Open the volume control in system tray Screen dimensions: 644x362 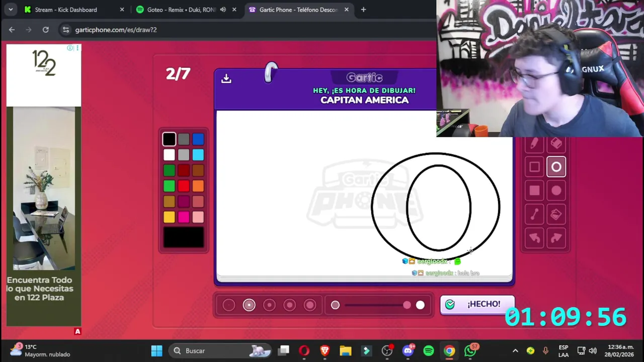point(593,351)
